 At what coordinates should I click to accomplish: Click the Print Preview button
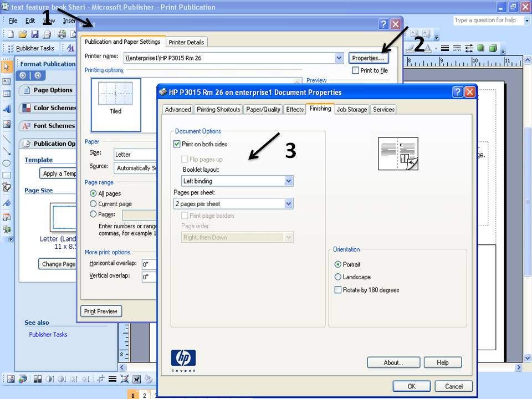click(101, 311)
